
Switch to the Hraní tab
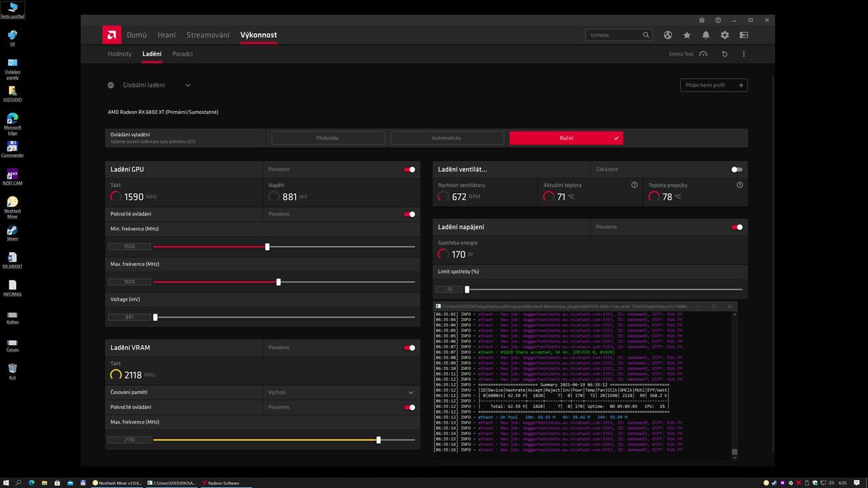click(166, 35)
